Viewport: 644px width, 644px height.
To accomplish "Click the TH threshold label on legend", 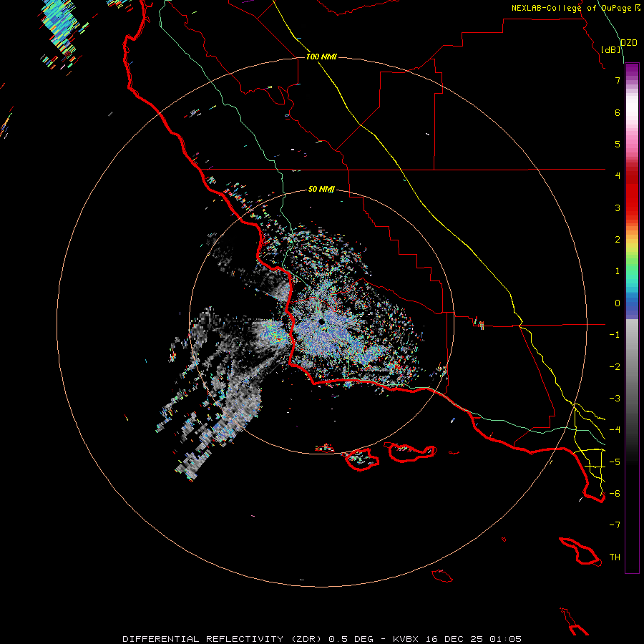I will pos(615,557).
